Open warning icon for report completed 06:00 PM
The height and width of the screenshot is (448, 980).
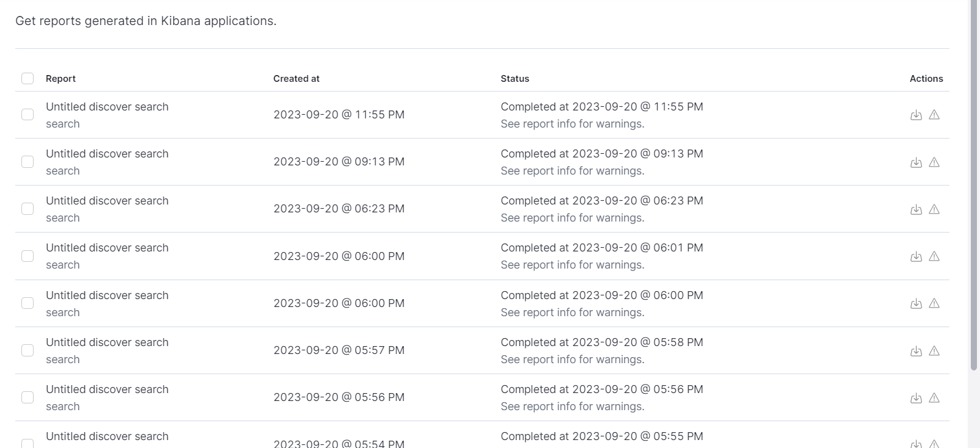click(934, 303)
